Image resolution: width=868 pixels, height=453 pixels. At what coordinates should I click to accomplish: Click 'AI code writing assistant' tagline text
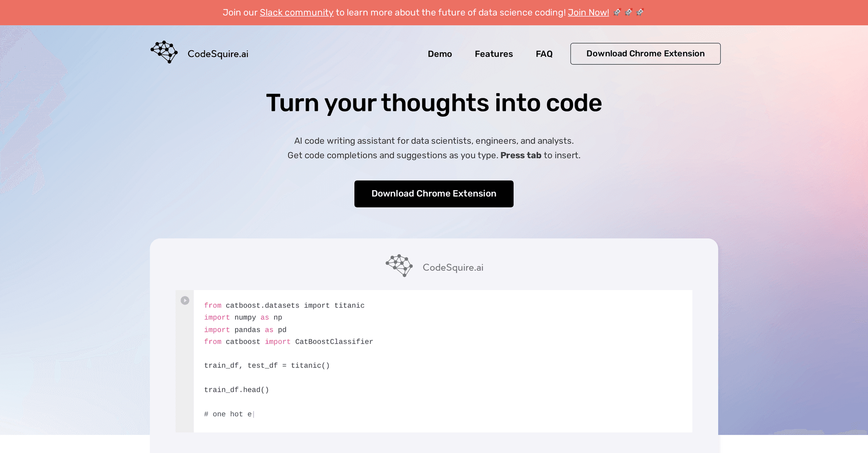pyautogui.click(x=434, y=141)
